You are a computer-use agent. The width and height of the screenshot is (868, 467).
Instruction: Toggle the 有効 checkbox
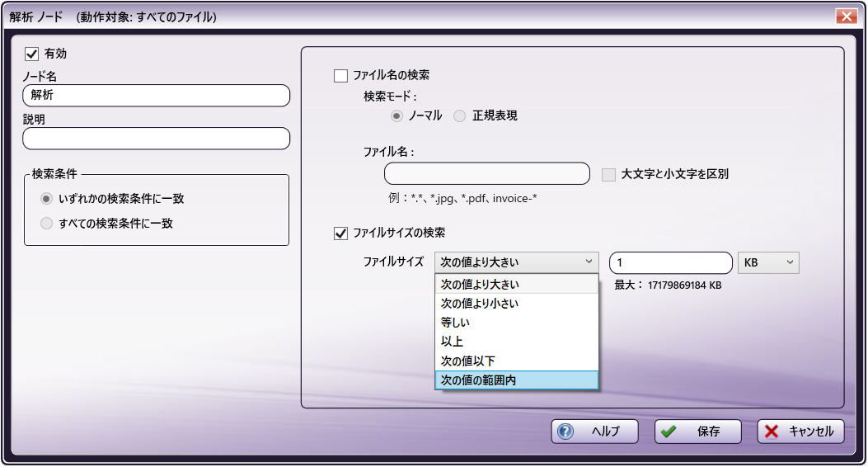tap(31, 54)
